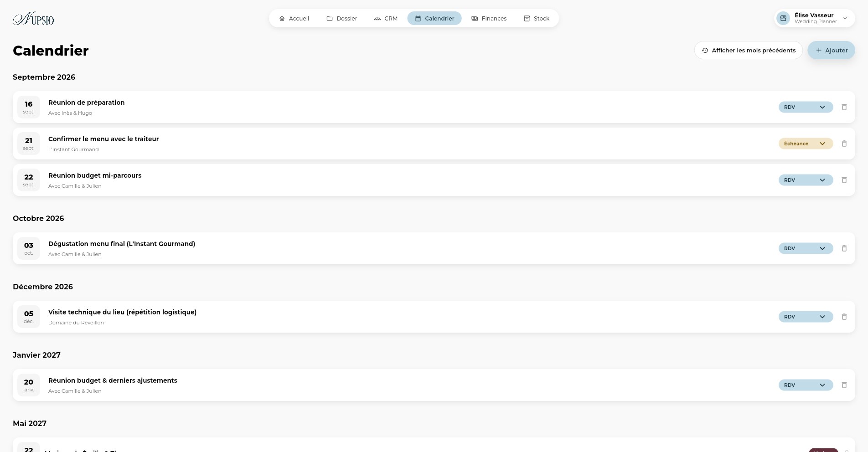The image size is (868, 452).
Task: Select the Réunion budget mi-parcours title
Action: 95,175
